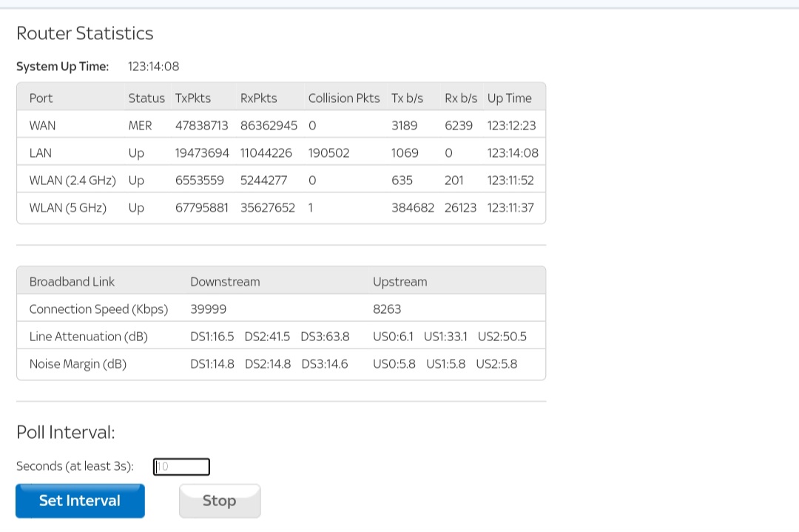Image resolution: width=799 pixels, height=532 pixels.
Task: Click the Downstream column header
Action: 225,282
